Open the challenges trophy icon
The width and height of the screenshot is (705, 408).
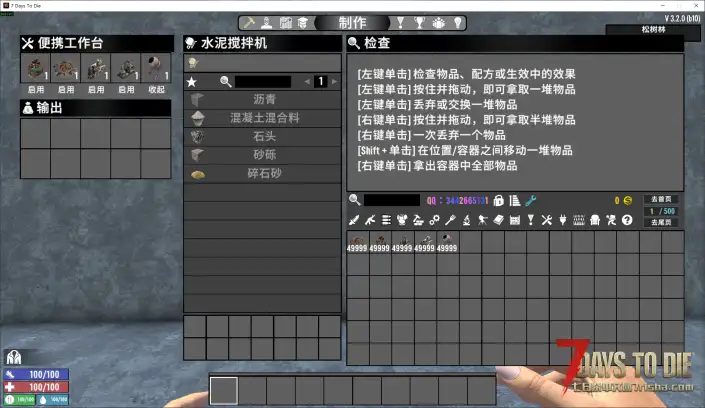point(419,22)
